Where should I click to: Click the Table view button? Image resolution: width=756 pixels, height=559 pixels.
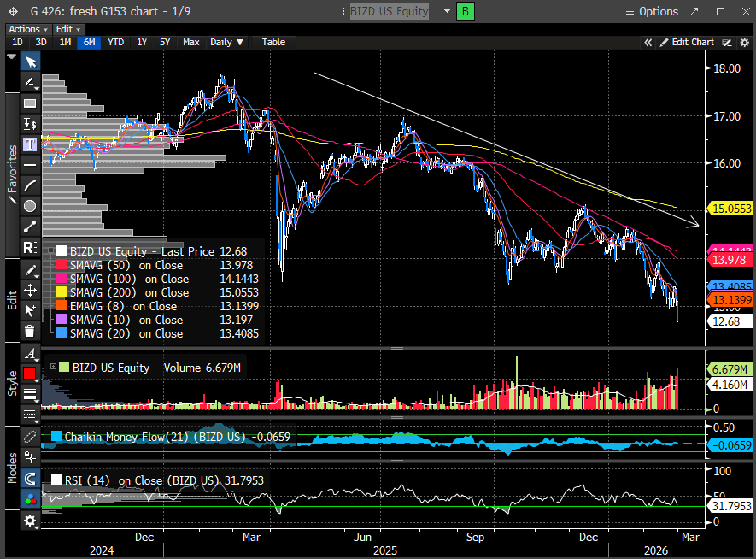point(273,42)
